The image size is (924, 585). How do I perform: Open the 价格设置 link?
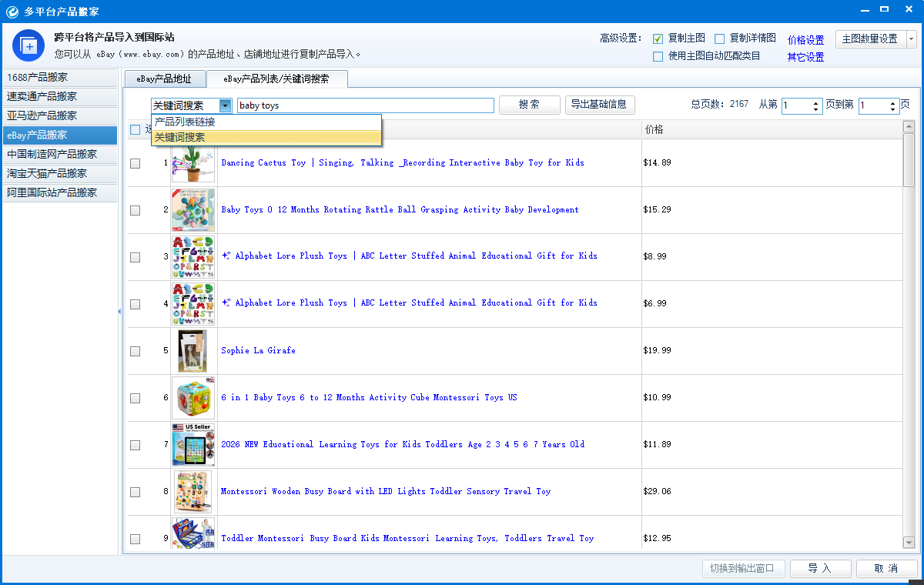[805, 40]
